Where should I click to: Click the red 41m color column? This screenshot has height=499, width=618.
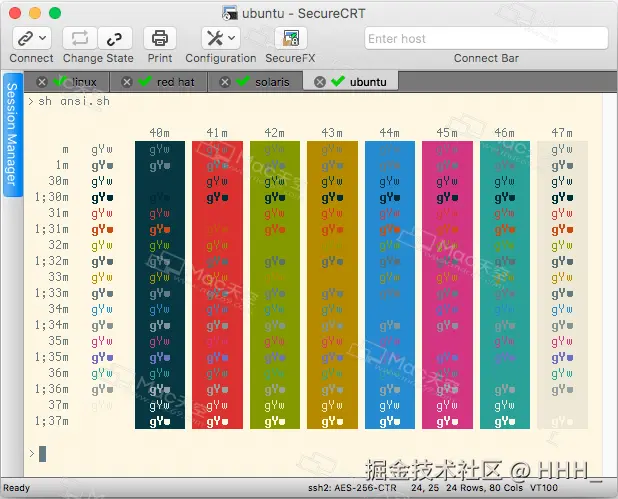217,285
